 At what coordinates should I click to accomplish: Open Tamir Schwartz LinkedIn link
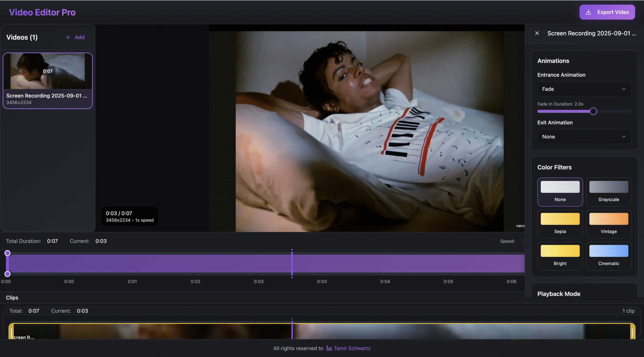[352, 348]
